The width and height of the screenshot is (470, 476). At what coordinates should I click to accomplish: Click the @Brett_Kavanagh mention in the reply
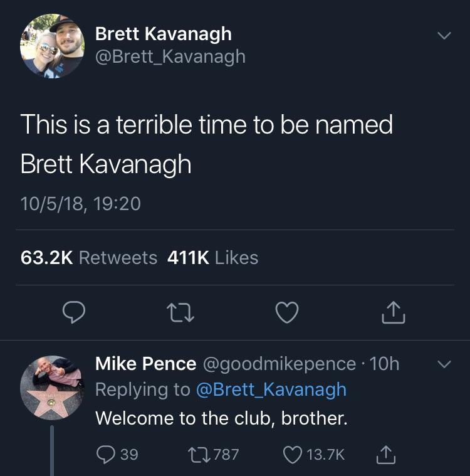coord(271,389)
